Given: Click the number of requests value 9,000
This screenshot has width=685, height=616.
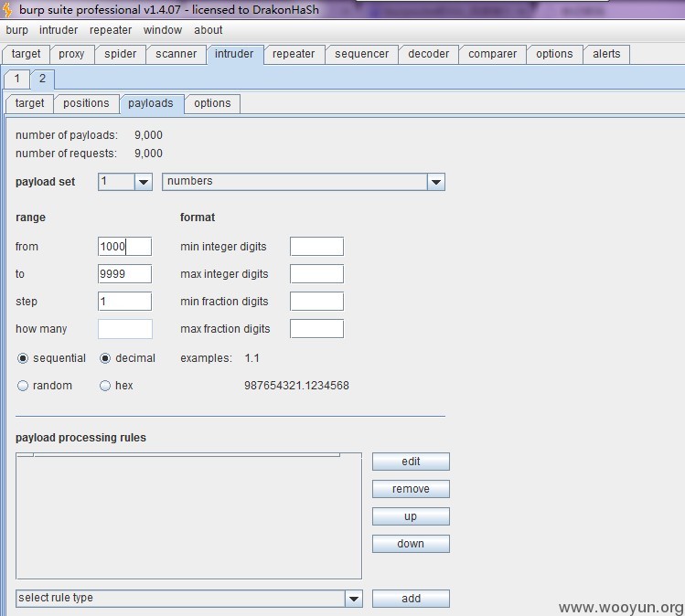Looking at the screenshot, I should coord(148,154).
